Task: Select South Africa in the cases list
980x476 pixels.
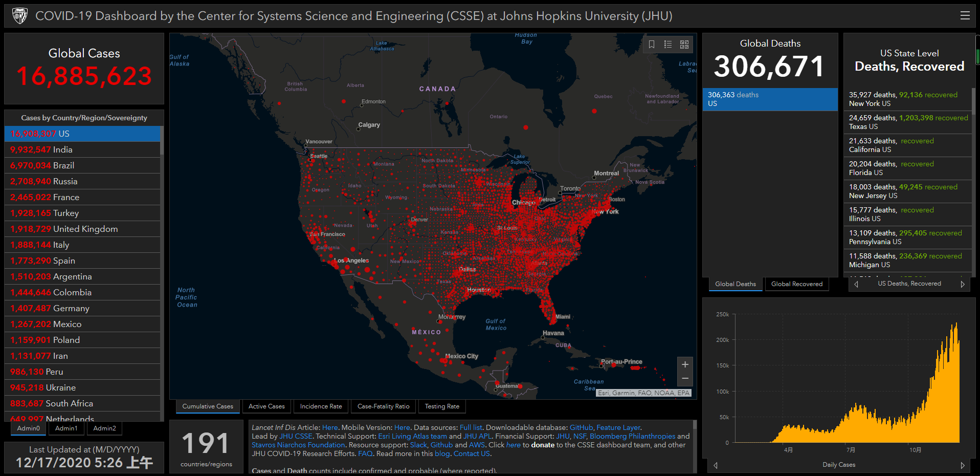Action: pyautogui.click(x=82, y=403)
